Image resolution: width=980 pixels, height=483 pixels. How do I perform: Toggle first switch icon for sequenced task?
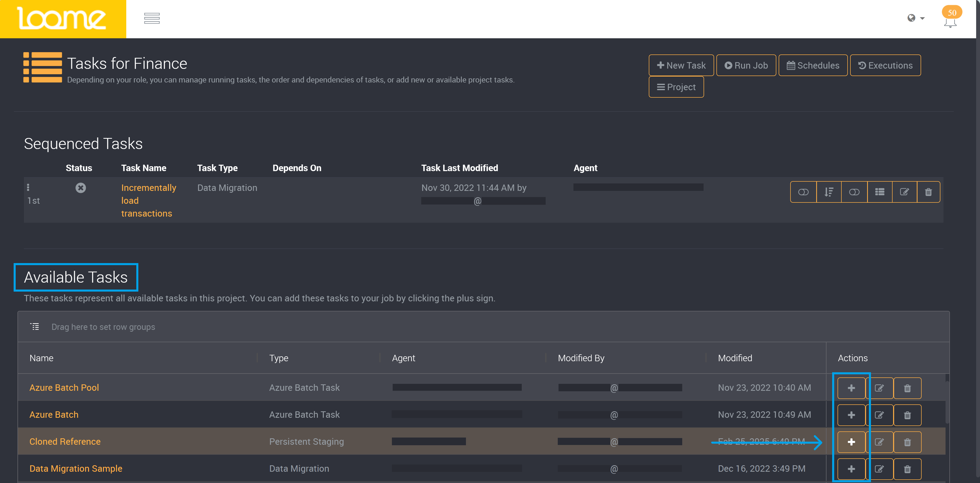(x=803, y=192)
